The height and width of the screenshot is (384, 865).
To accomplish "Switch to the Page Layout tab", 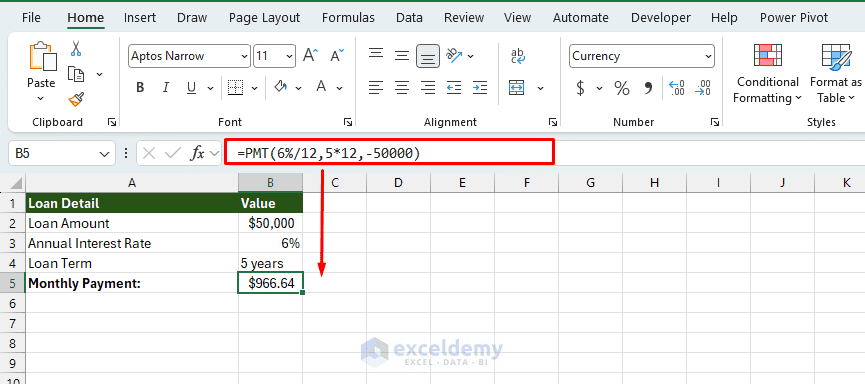I will click(264, 18).
